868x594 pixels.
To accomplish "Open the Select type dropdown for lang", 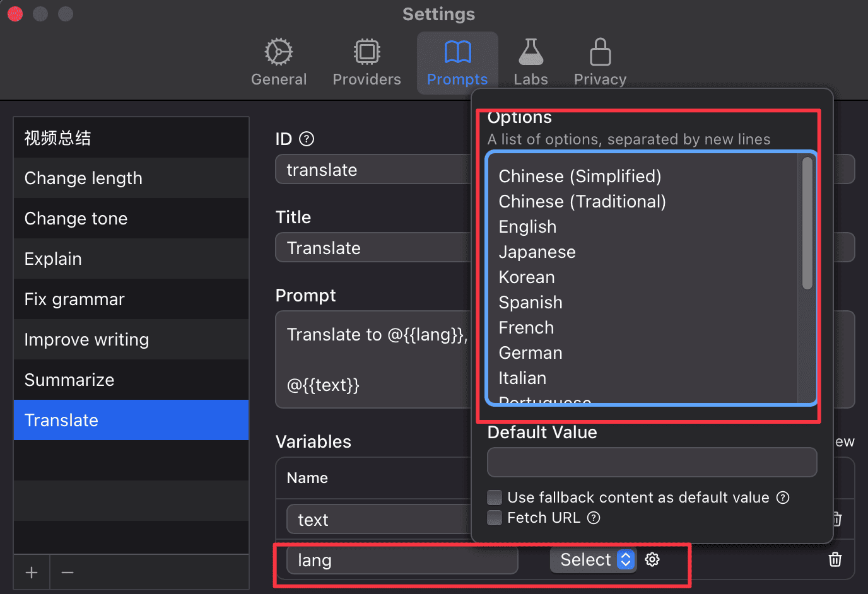I will (593, 559).
